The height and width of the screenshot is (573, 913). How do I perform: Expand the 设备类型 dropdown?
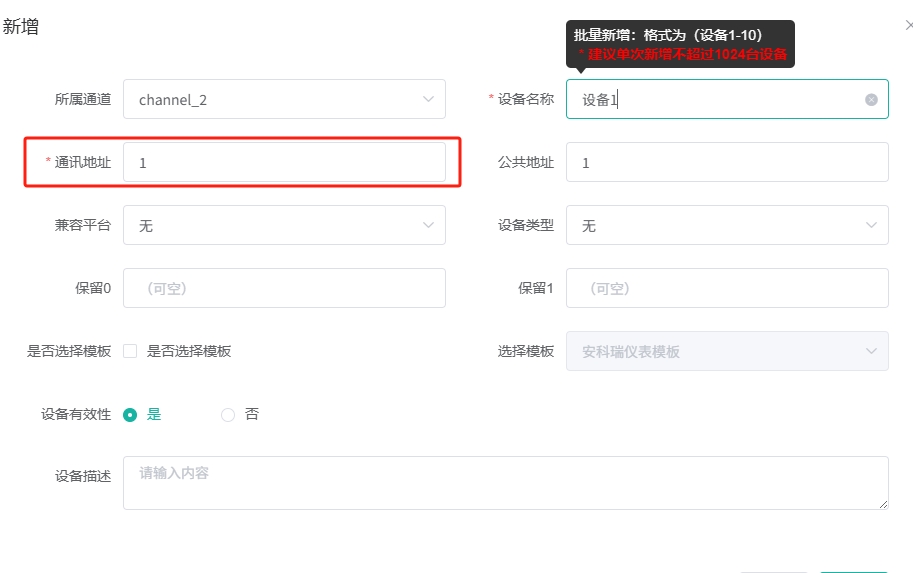point(727,226)
